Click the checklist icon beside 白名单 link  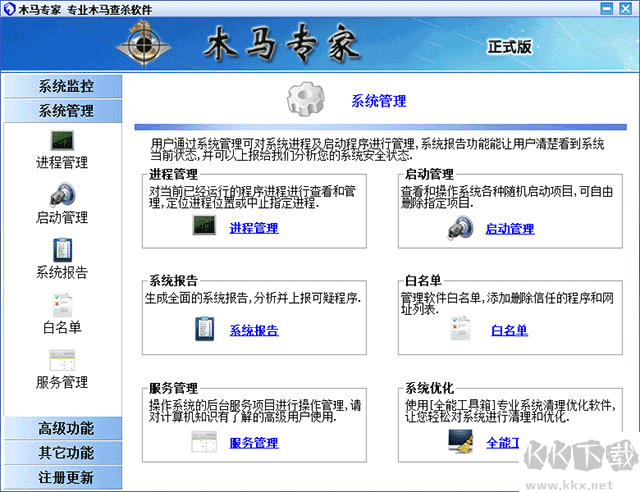pyautogui.click(x=460, y=327)
